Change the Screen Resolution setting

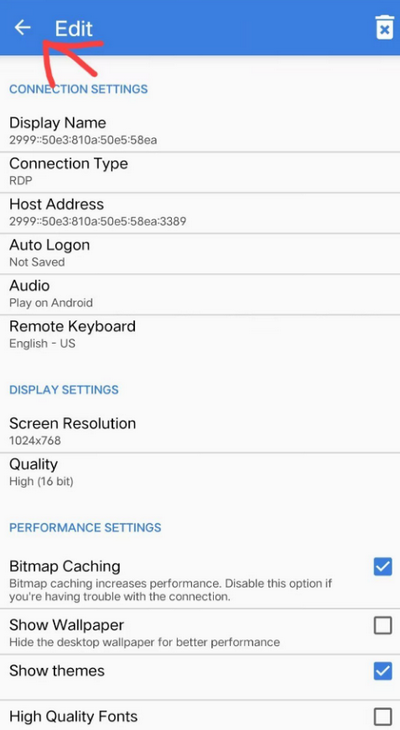tap(200, 432)
